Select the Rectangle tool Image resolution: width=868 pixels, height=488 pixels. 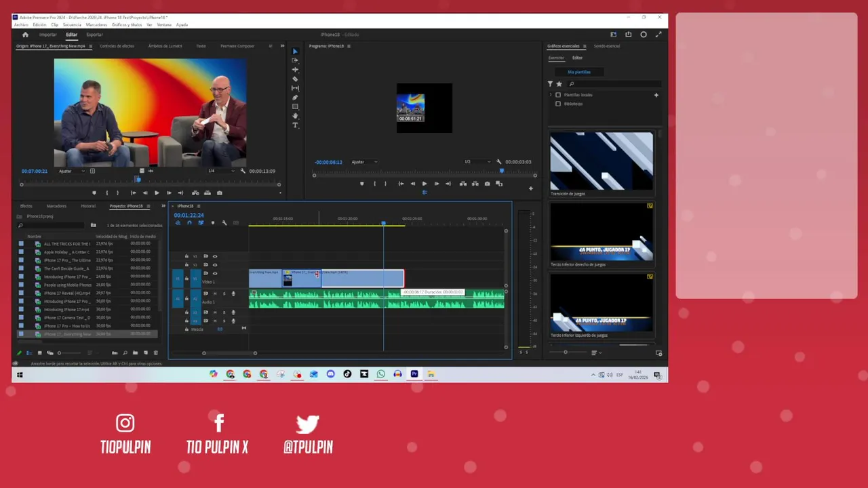tap(295, 106)
